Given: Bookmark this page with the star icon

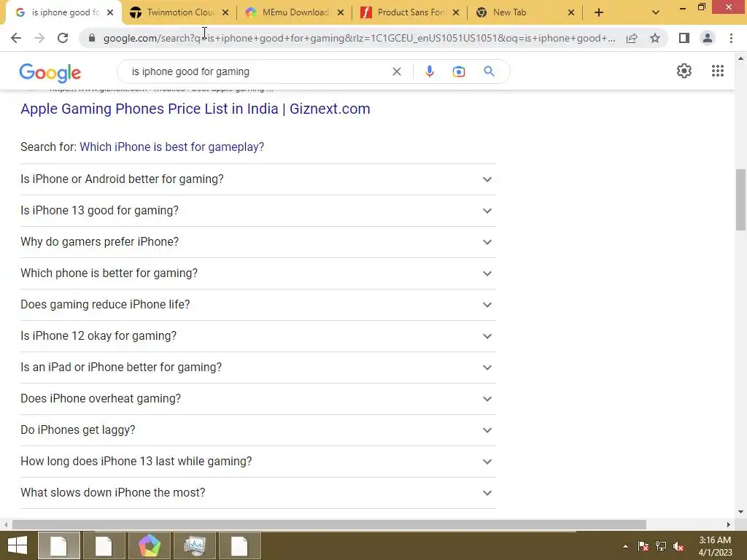Looking at the screenshot, I should 655,38.
